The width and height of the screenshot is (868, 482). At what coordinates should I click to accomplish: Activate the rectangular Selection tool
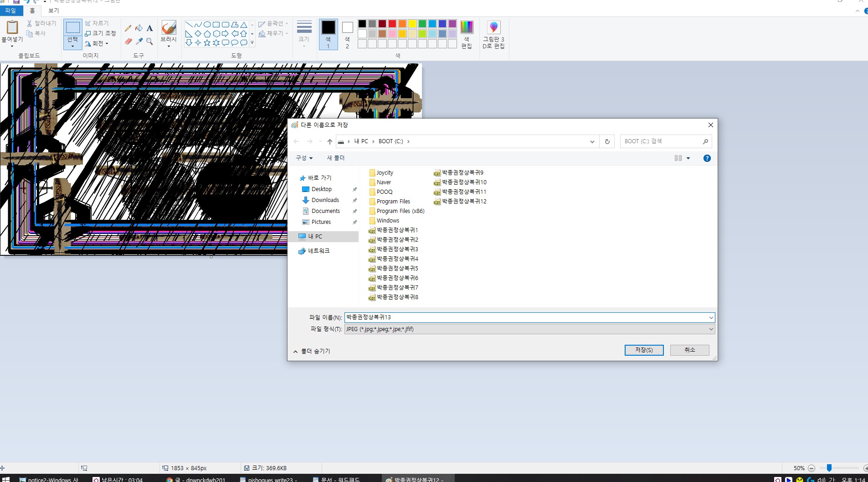(72, 27)
